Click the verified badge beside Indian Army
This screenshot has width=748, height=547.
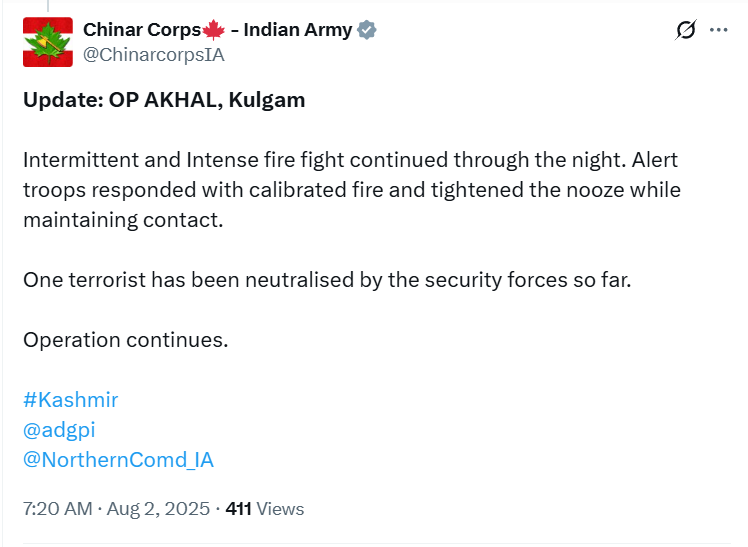point(366,30)
